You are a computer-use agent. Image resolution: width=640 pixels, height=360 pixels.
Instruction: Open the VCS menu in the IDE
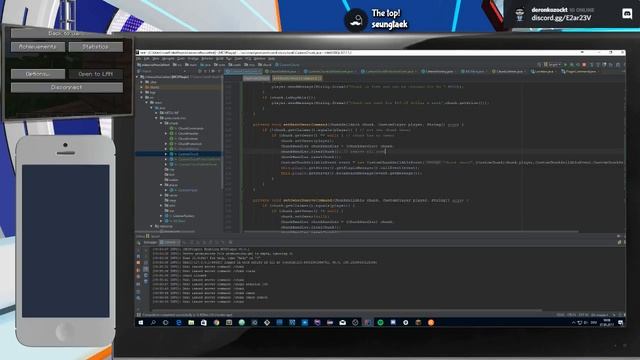[x=247, y=59]
